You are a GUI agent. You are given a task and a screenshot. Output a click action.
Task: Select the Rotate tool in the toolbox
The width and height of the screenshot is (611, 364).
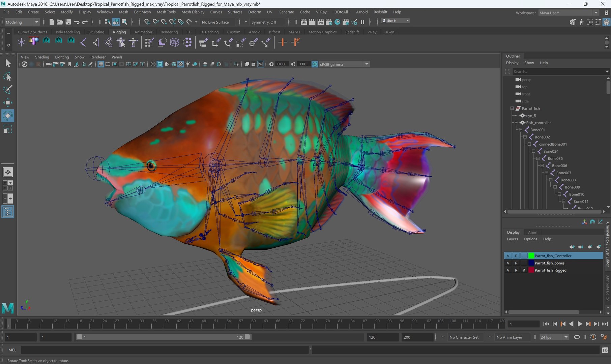click(7, 116)
